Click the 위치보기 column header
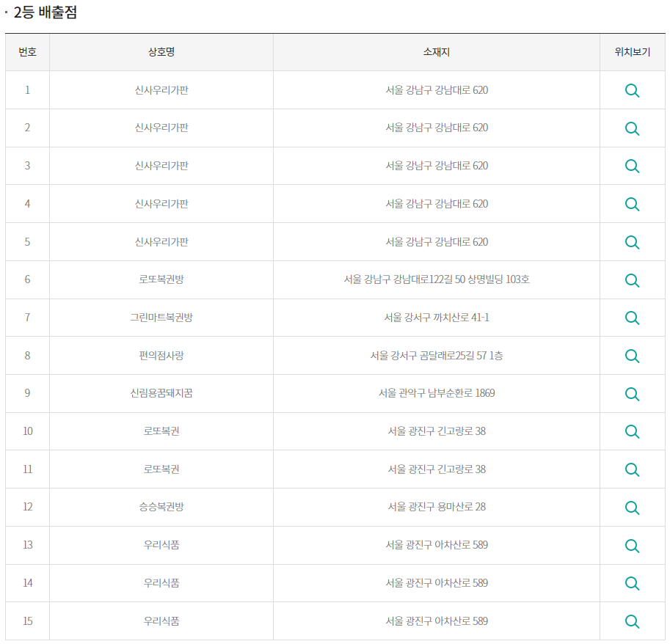Viewport: 670px width, 644px height. [x=633, y=52]
